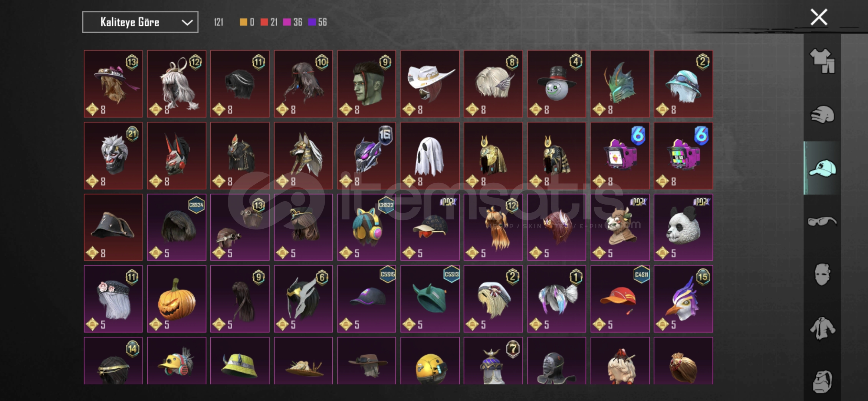Viewport: 868px width, 401px height.
Task: Filter by the purple quality count 56
Action: tap(318, 22)
